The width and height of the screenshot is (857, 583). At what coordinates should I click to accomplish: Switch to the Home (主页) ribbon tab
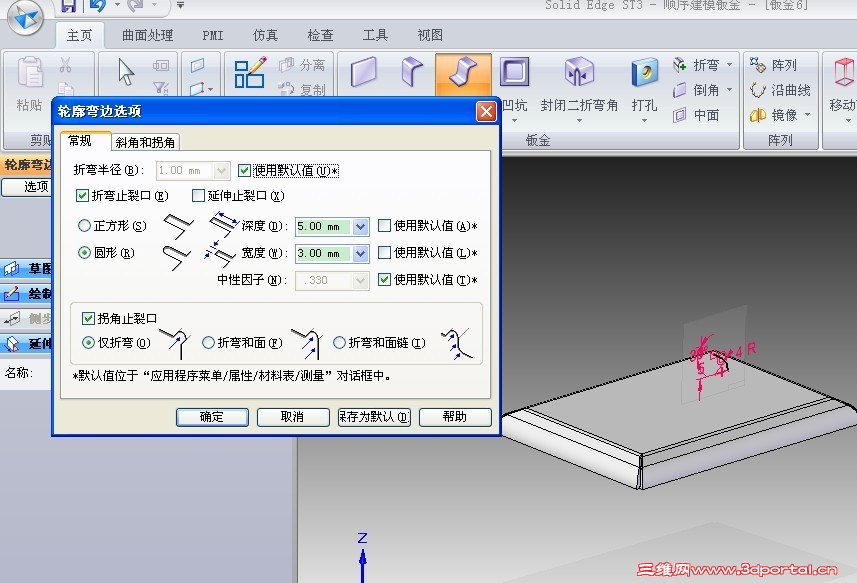pos(79,36)
